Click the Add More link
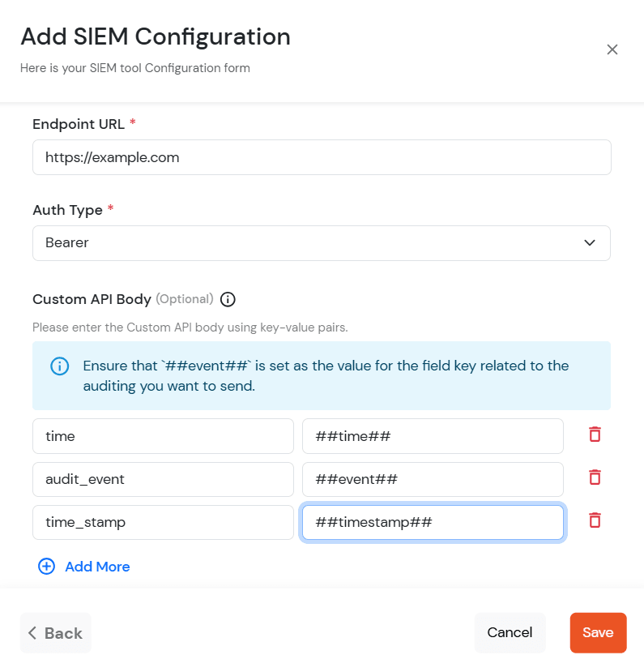Viewport: 644px width, 672px height. (96, 566)
